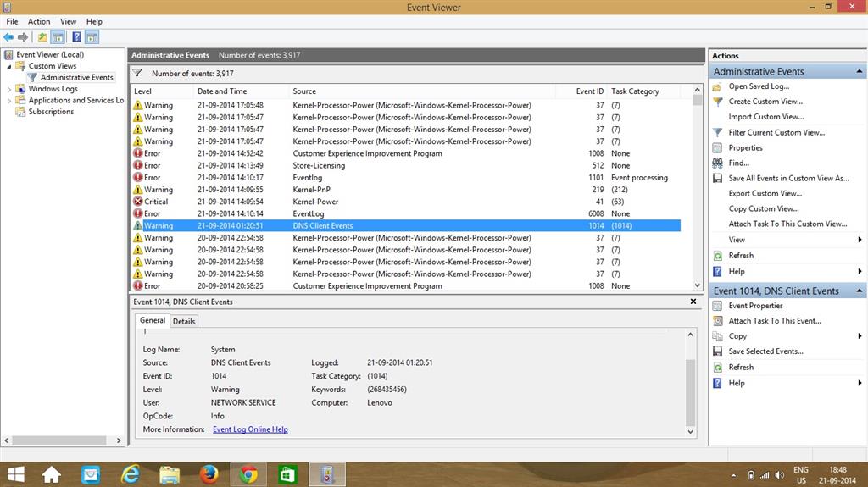Click the event list scroll down arrow
The height and width of the screenshot is (487, 868).
(698, 285)
